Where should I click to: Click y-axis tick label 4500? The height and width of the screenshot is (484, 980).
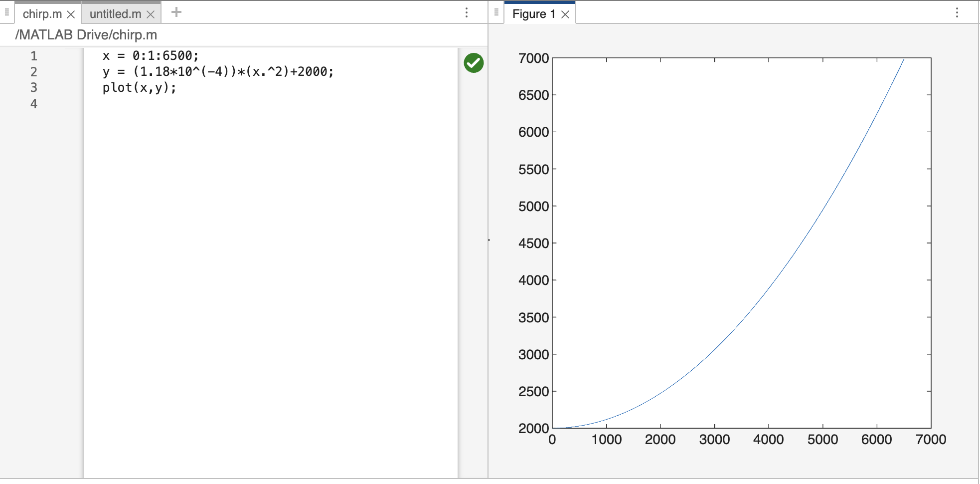pyautogui.click(x=533, y=243)
